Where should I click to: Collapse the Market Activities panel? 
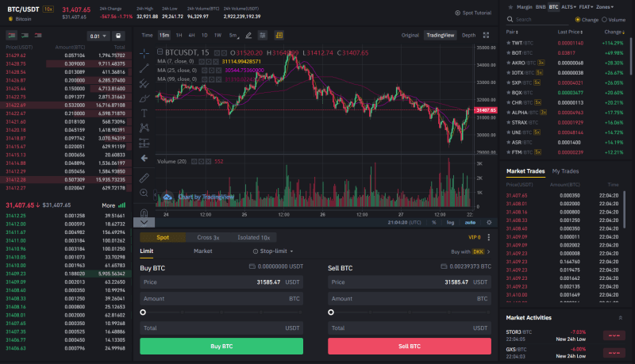pyautogui.click(x=620, y=318)
